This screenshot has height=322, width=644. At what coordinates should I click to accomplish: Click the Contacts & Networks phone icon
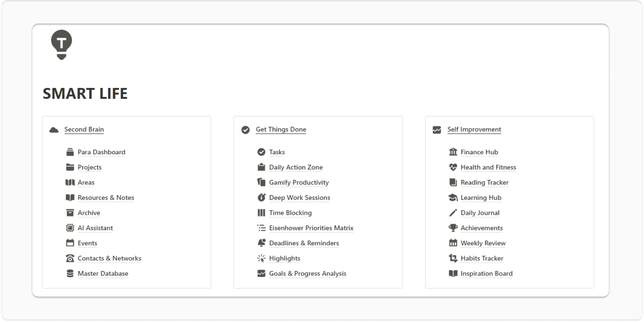70,259
